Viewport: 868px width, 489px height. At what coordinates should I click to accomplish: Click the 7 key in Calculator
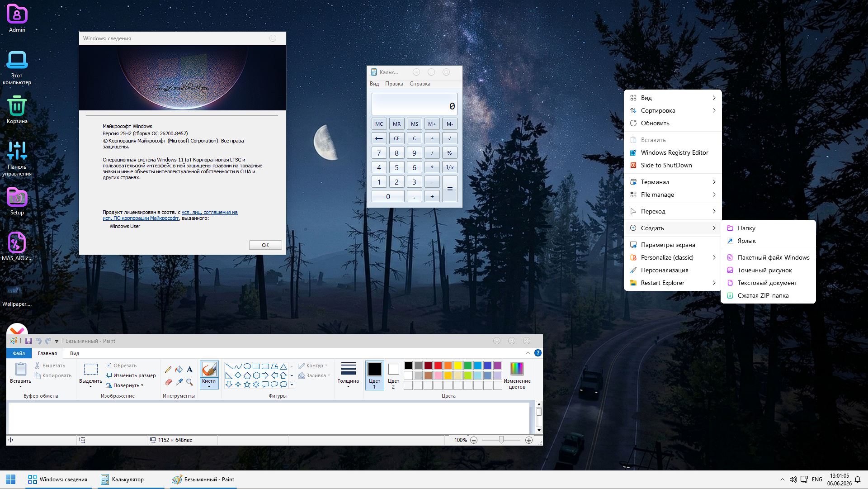(379, 153)
